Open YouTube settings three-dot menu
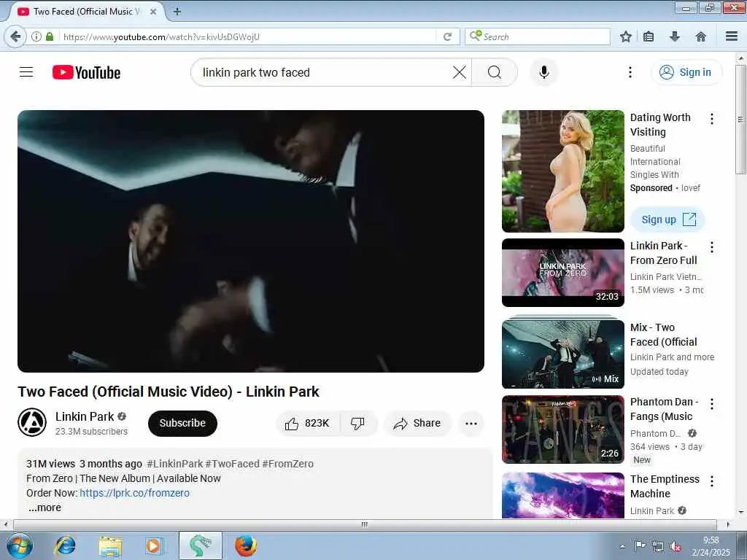The height and width of the screenshot is (560, 747). [630, 72]
